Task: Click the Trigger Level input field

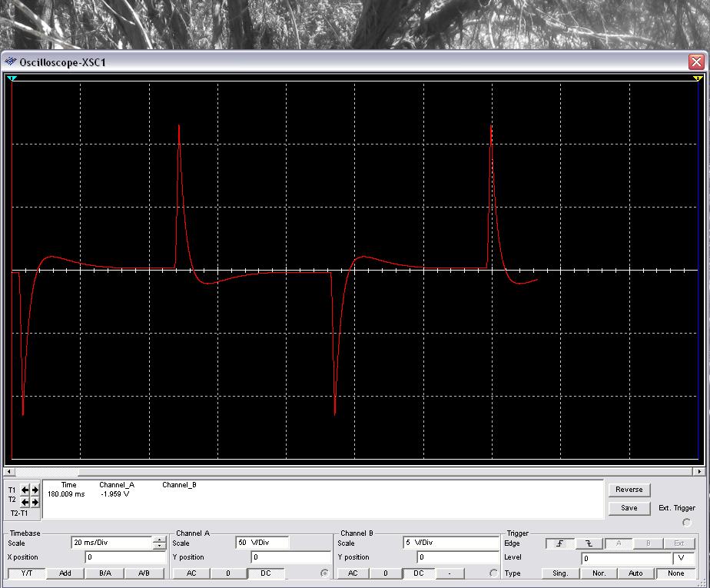Action: pos(625,558)
